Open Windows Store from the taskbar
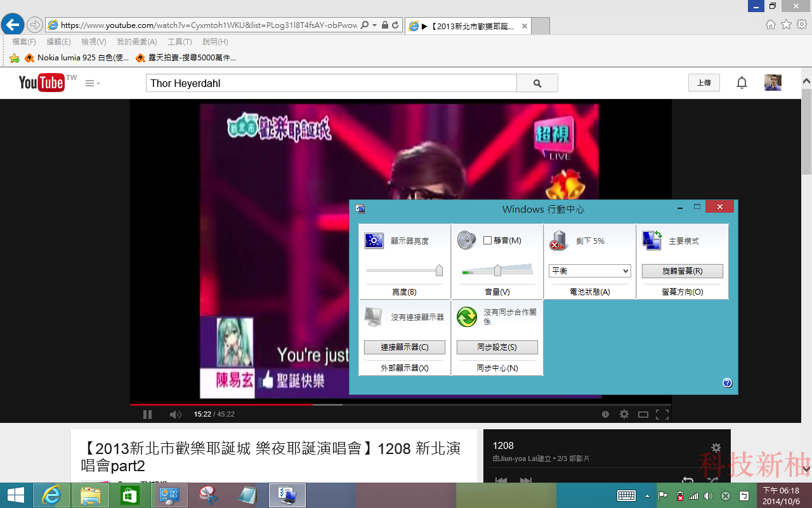812x508 pixels. coord(130,495)
